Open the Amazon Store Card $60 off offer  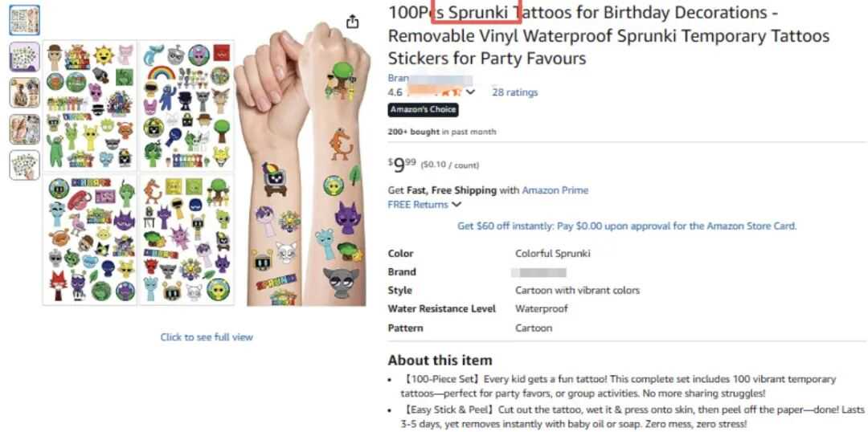[x=627, y=226]
